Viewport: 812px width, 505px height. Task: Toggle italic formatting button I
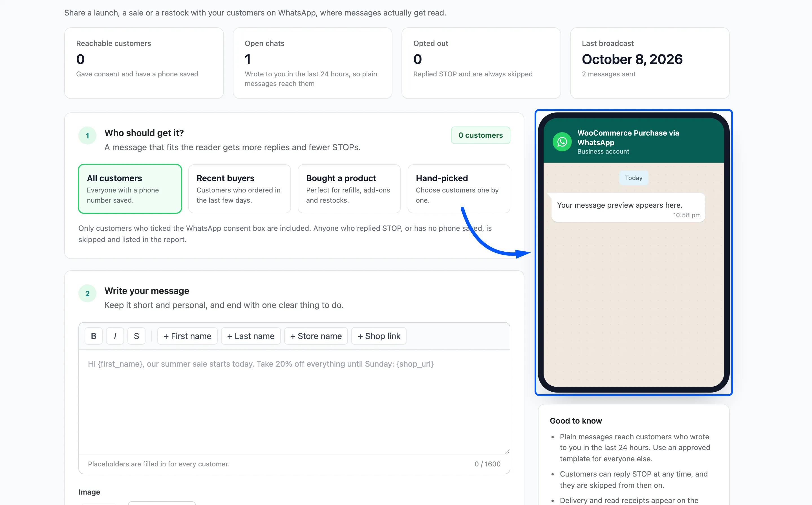point(115,336)
